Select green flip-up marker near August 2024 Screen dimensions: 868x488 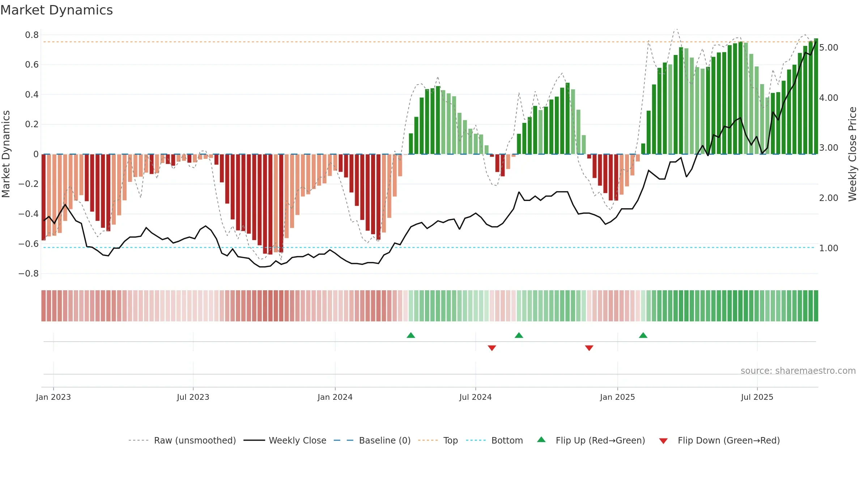pyautogui.click(x=519, y=335)
